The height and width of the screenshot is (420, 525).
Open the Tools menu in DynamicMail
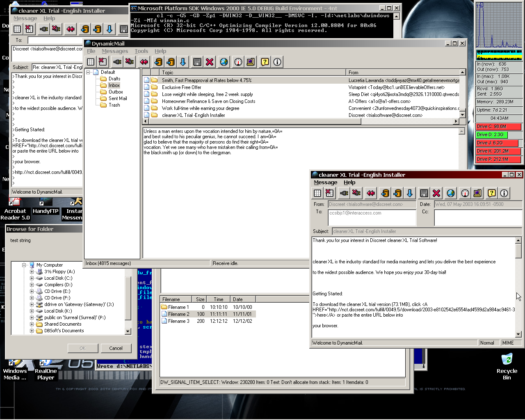point(142,51)
